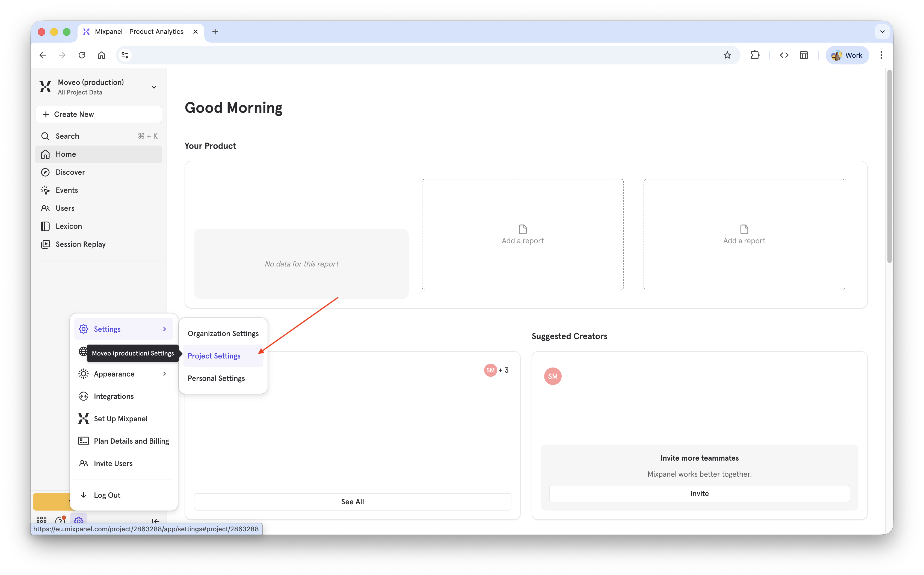Screen dimensions: 924x575
Task: Open the apps grid icon at bottom left
Action: 42,520
